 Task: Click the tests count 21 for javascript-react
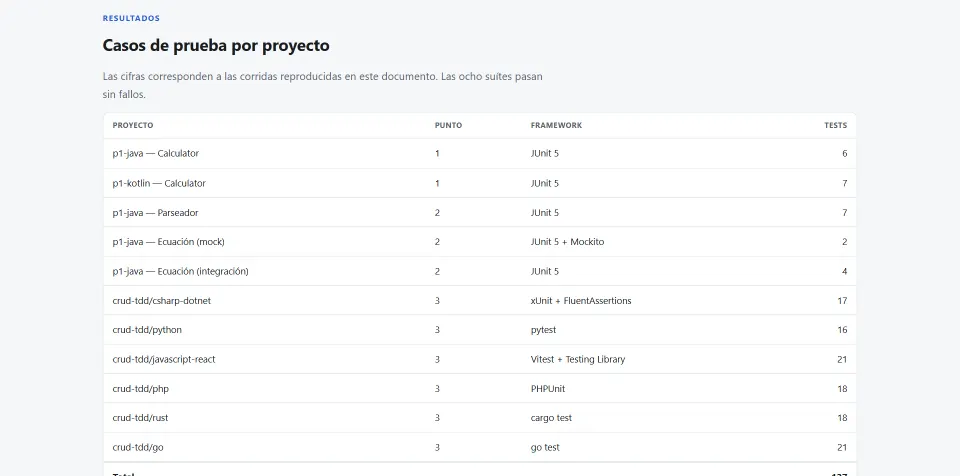click(x=842, y=359)
